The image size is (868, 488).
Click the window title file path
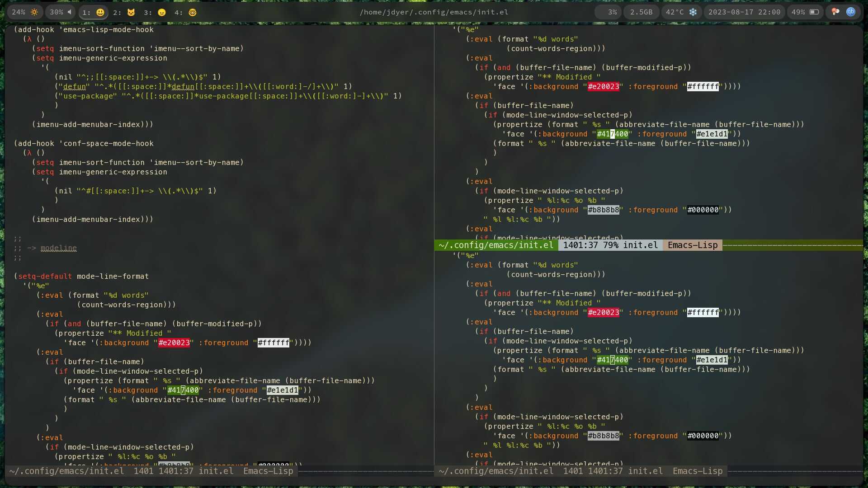(434, 12)
